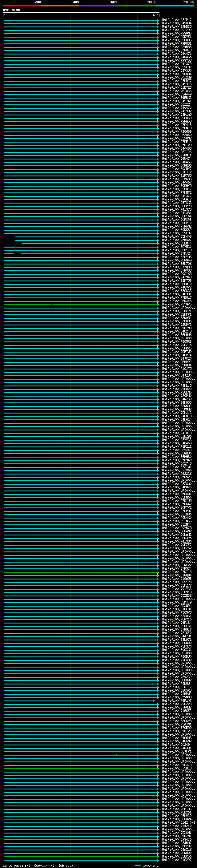Select the UniRef100_B8LMF4 label
Viewport: 197px width, 868px height.
(x=177, y=244)
